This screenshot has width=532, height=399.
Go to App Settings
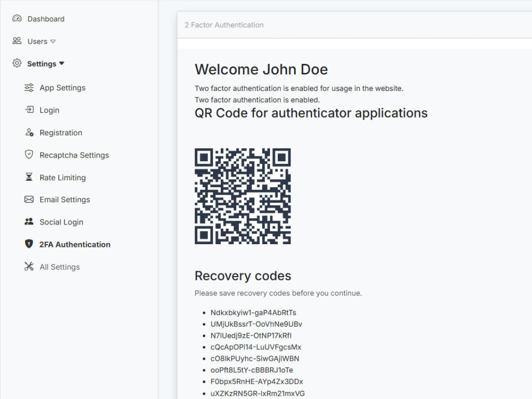(62, 88)
